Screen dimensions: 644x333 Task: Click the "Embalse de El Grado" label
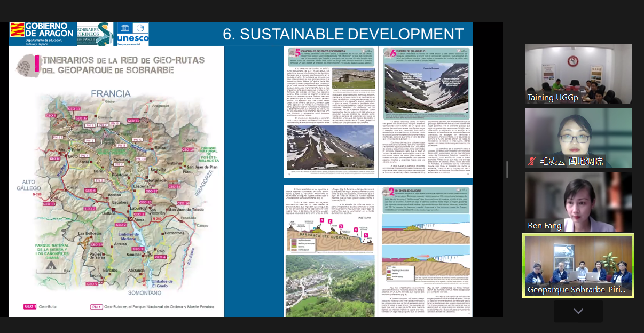click(162, 284)
